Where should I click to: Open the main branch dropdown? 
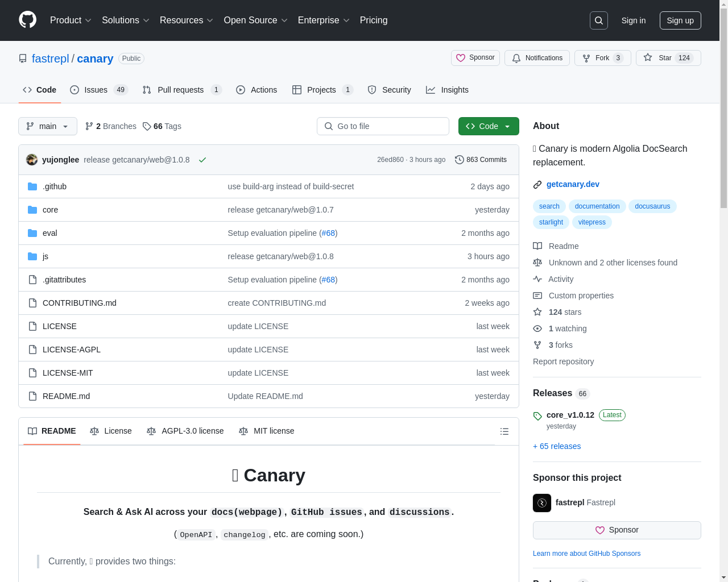tap(48, 126)
